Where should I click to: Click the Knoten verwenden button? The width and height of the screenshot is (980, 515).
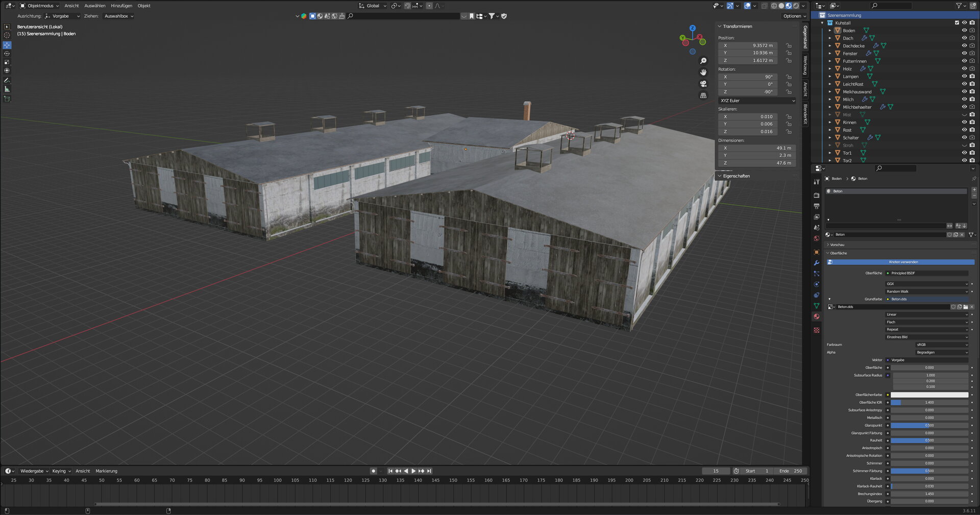point(903,262)
